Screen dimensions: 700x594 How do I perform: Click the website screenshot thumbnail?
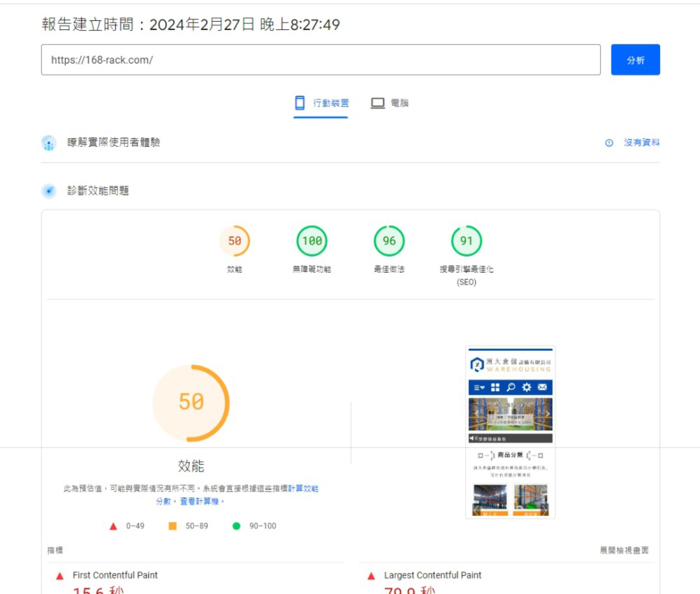[x=510, y=432]
